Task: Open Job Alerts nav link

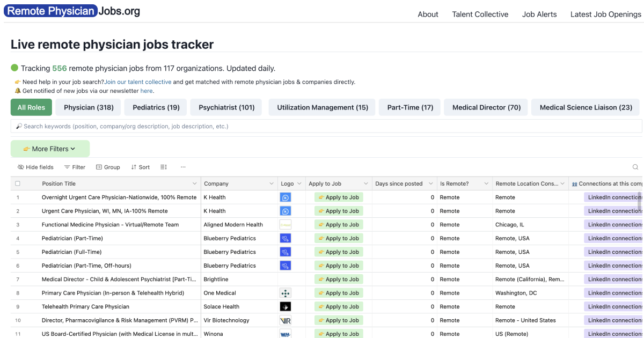Action: [539, 14]
